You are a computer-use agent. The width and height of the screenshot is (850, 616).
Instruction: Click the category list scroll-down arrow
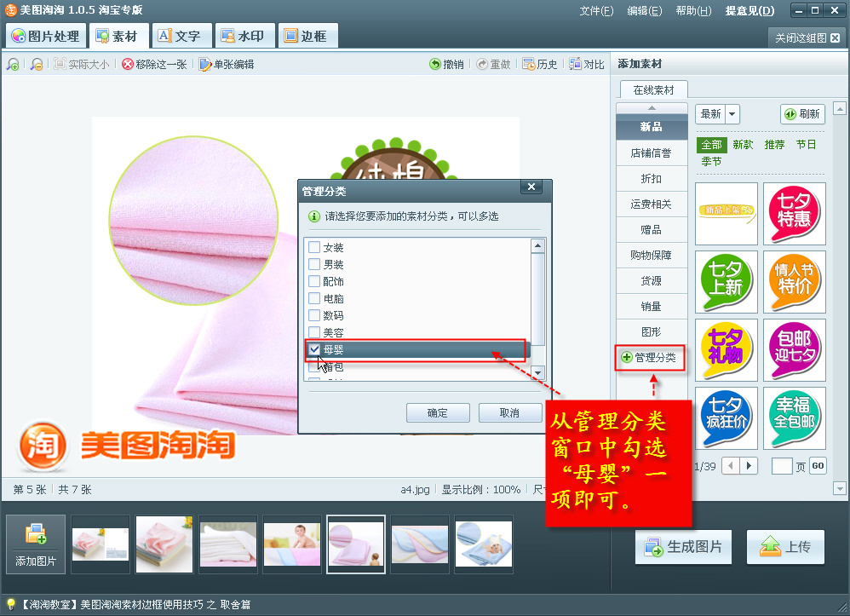coord(537,373)
